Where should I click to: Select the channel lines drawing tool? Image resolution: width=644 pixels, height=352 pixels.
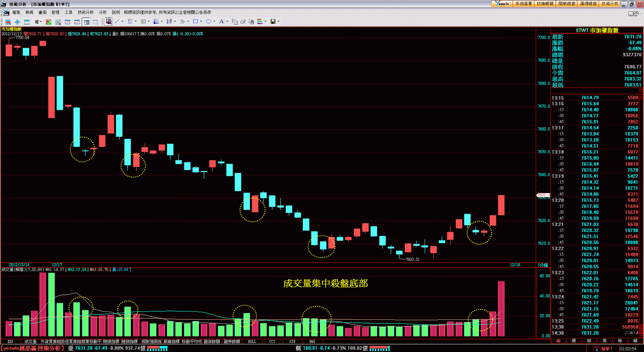click(x=169, y=21)
